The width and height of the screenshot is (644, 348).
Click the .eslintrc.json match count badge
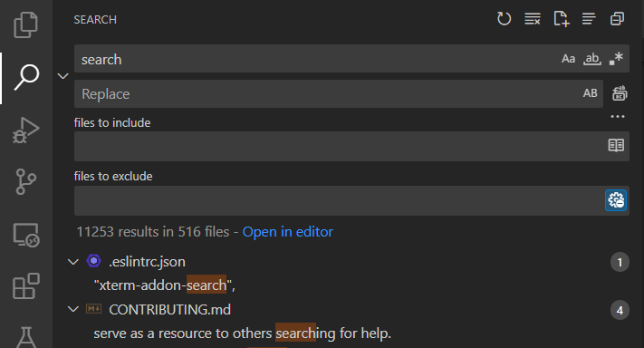click(620, 262)
